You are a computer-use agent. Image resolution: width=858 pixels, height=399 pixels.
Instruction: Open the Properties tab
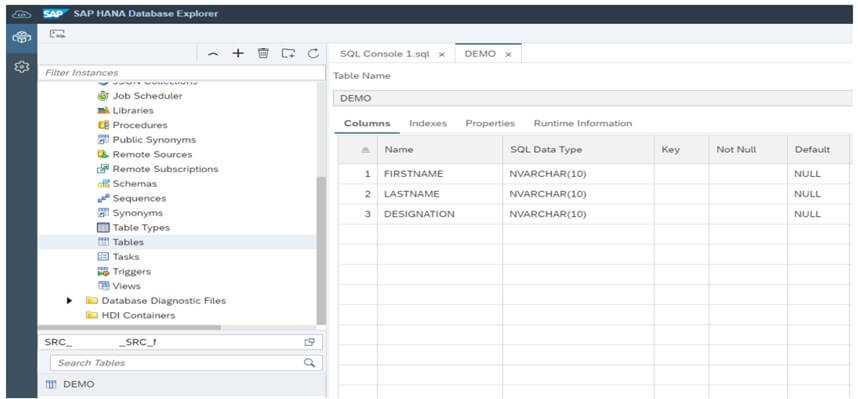(490, 124)
